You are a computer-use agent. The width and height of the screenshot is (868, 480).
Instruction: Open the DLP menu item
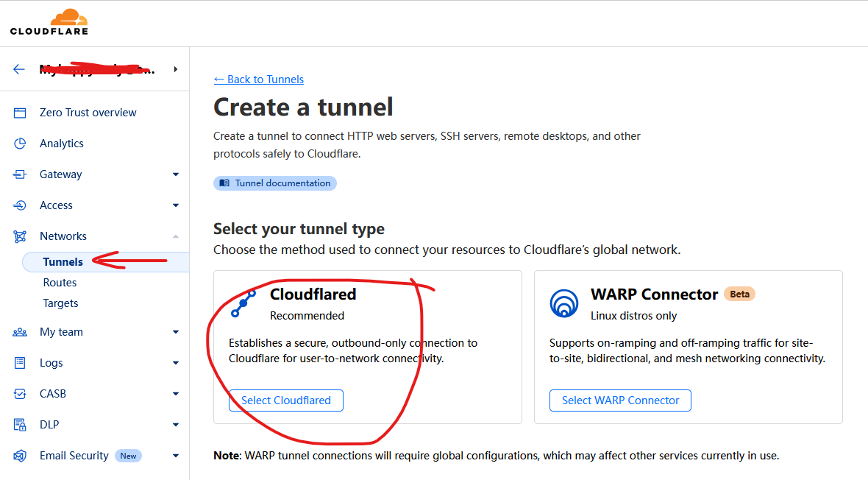pos(49,425)
